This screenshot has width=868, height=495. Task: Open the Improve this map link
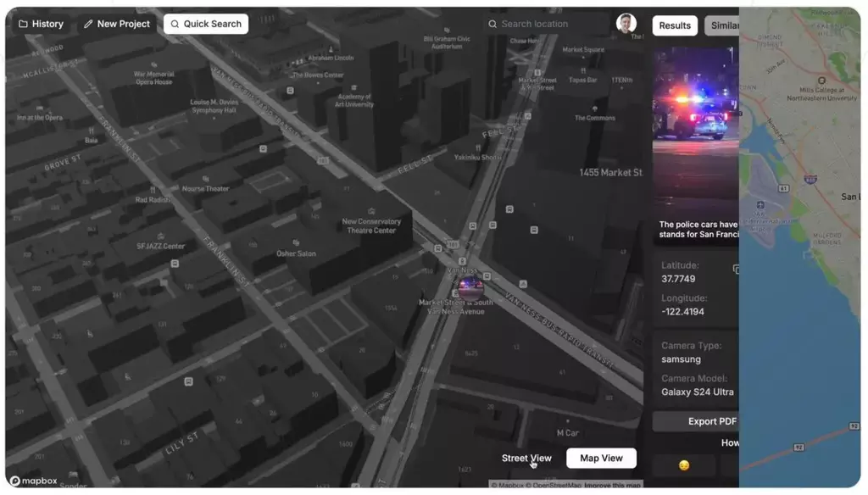[615, 486]
